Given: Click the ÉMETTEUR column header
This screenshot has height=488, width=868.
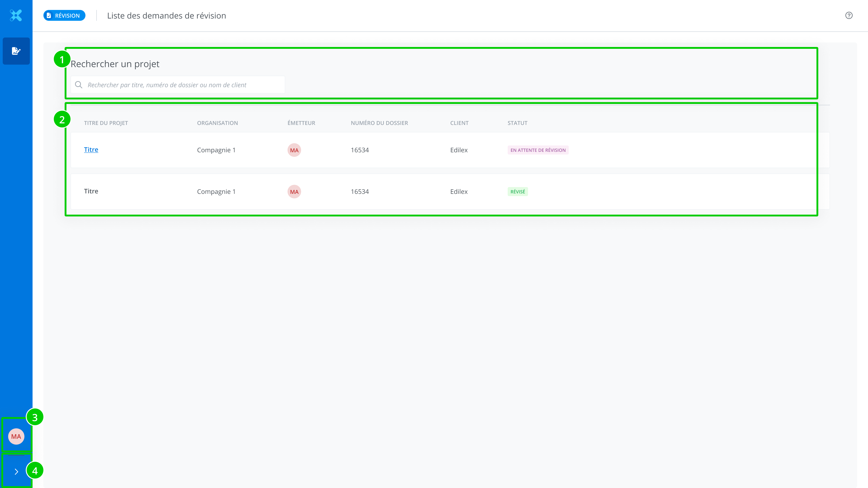Looking at the screenshot, I should (301, 123).
